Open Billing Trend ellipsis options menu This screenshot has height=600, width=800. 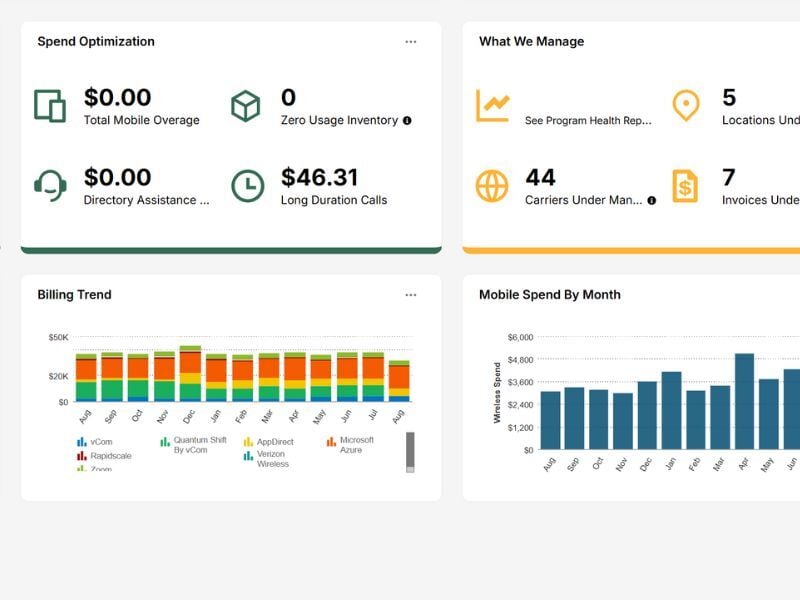pyautogui.click(x=410, y=295)
